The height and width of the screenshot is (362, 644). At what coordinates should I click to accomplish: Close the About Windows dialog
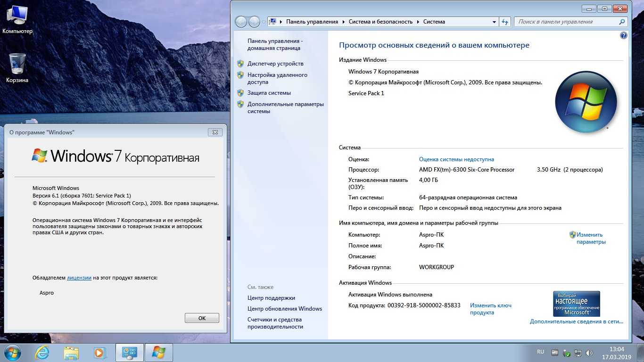click(x=215, y=132)
